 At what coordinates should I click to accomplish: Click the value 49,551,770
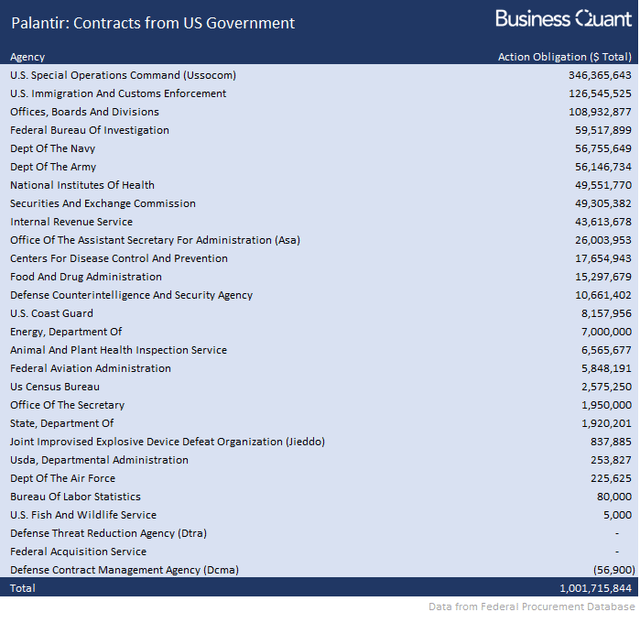coord(603,185)
